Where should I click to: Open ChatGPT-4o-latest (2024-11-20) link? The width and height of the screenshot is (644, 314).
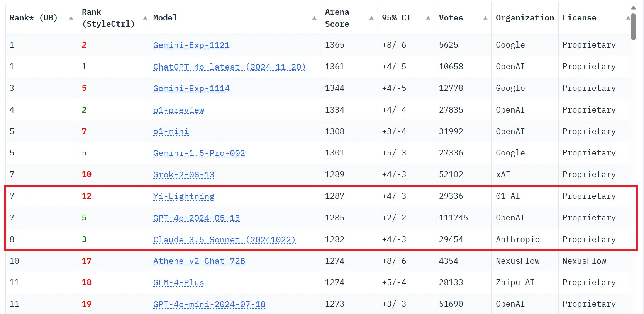tap(229, 67)
